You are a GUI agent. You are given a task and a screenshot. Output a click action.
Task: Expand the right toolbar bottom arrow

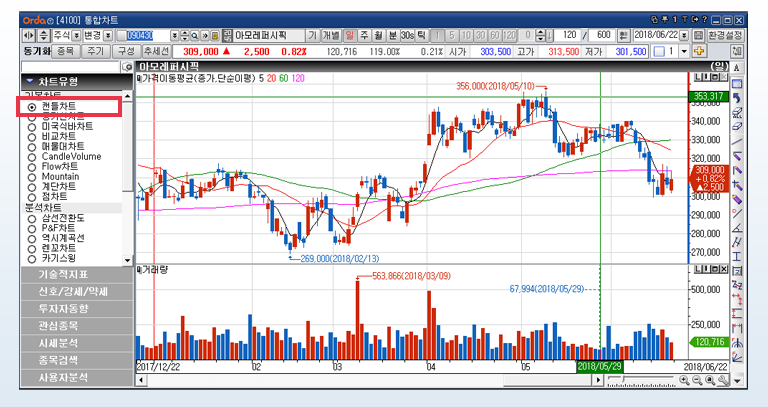point(737,380)
